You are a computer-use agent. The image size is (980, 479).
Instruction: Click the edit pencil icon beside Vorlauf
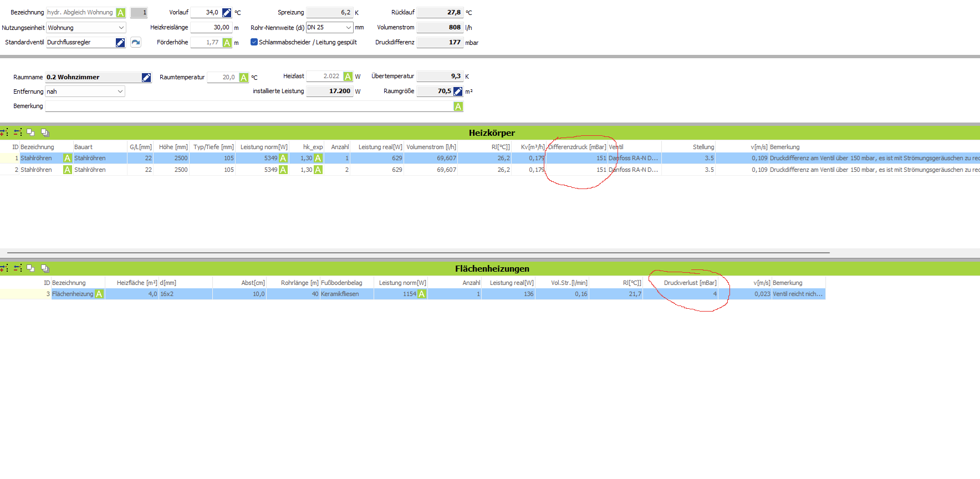pos(226,13)
